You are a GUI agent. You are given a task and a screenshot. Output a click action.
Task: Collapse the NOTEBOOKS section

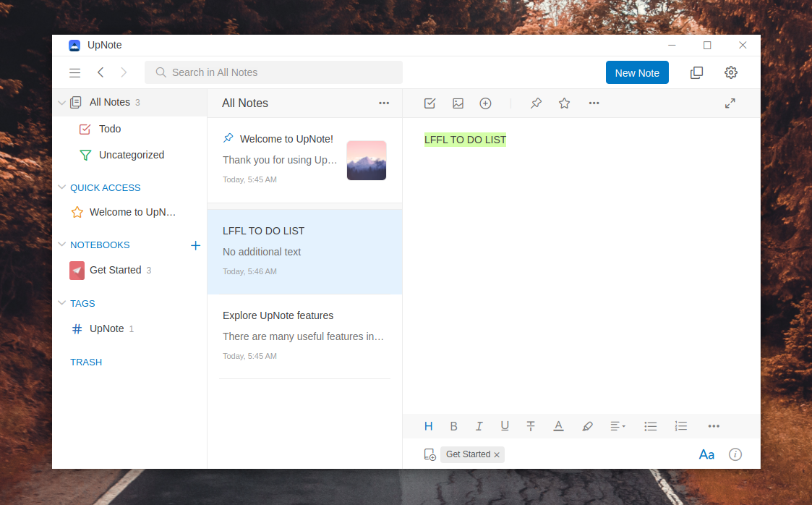pyautogui.click(x=61, y=245)
